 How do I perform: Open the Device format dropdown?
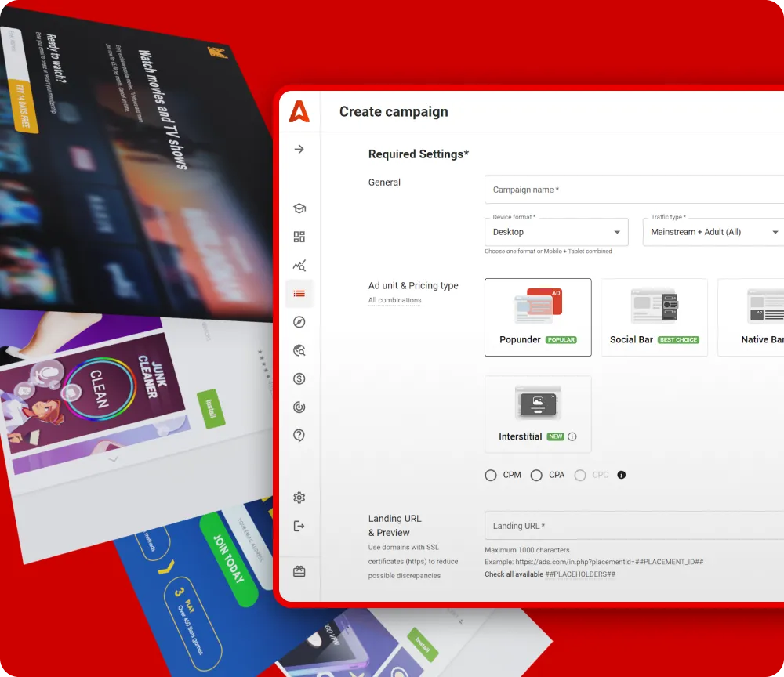click(x=557, y=232)
